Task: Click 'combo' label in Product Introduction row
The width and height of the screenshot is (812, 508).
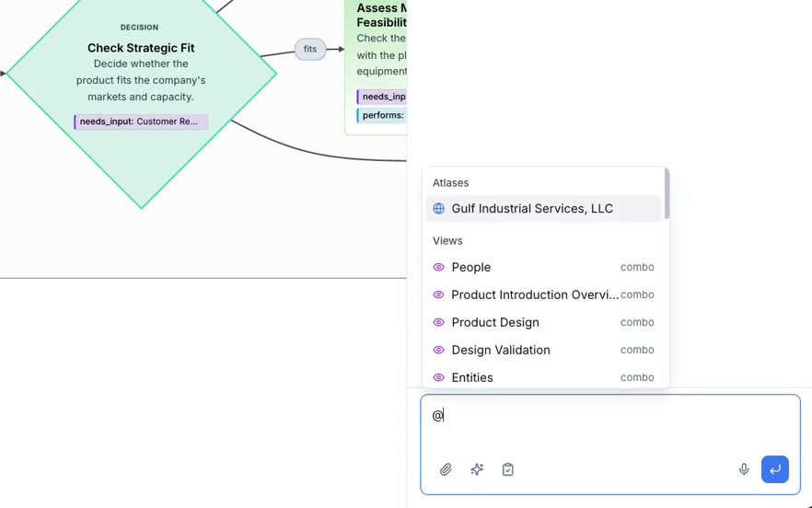Action: tap(637, 294)
